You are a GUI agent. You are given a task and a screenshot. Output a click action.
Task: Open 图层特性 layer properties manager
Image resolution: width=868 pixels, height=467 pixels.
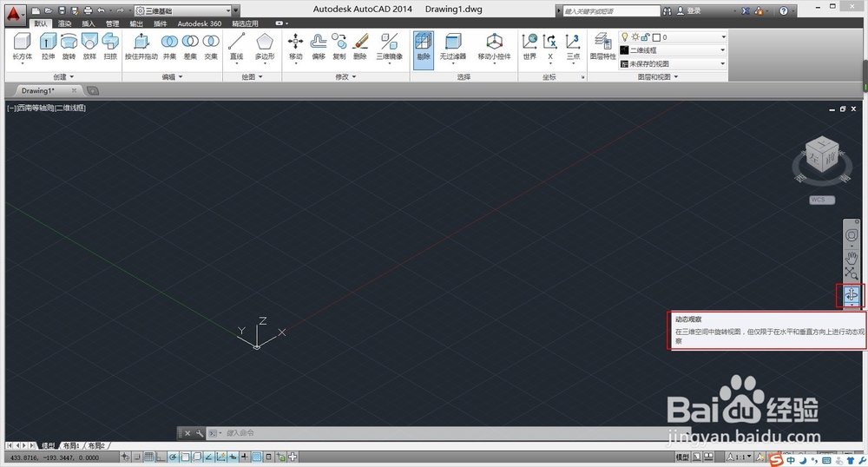tap(602, 47)
